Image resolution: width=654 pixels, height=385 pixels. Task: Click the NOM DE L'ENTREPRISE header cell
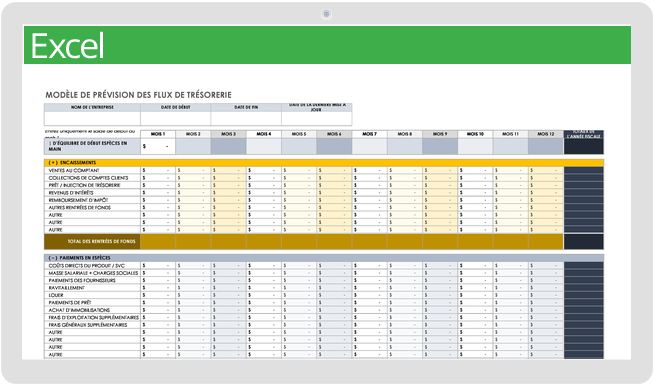(x=92, y=107)
